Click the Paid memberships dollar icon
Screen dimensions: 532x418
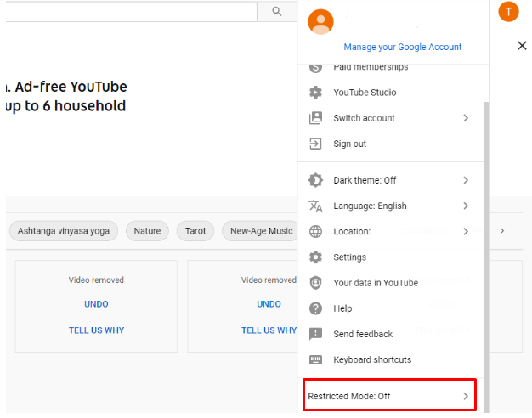click(315, 67)
